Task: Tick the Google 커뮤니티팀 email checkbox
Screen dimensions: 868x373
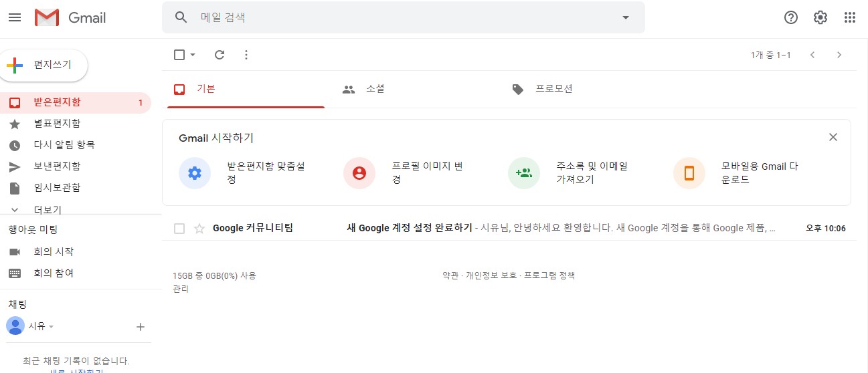Action: click(179, 229)
